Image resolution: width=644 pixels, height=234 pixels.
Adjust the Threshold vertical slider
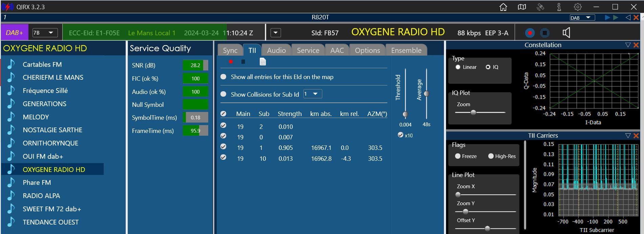click(x=405, y=114)
